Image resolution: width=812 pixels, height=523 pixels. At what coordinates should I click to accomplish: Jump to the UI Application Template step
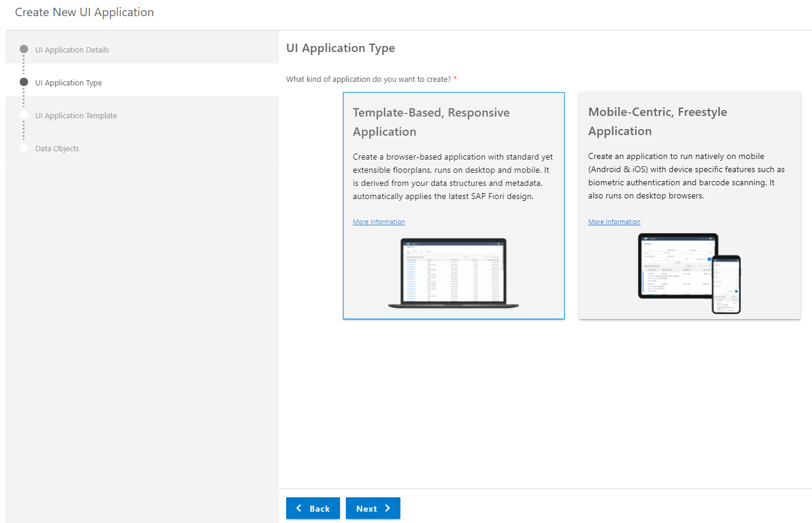pos(76,115)
